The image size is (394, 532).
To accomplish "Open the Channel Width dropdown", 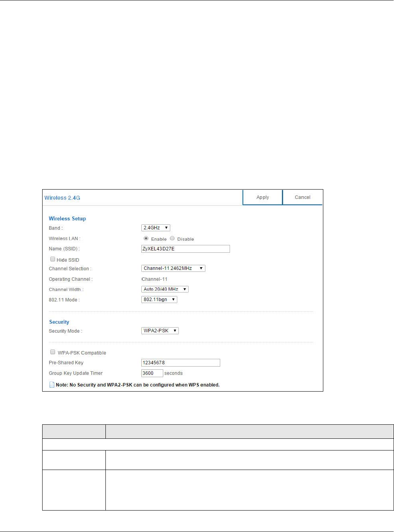I will pyautogui.click(x=165, y=289).
